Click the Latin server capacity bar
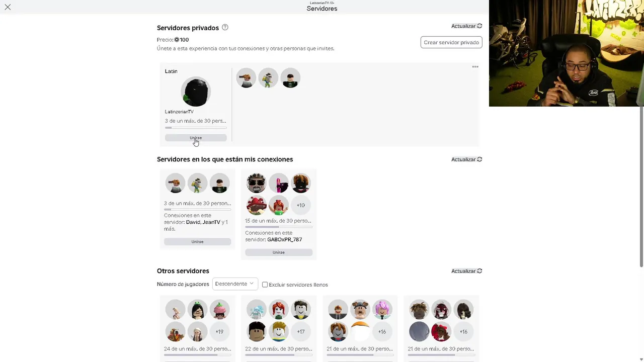Image resolution: width=644 pixels, height=362 pixels. [x=196, y=128]
